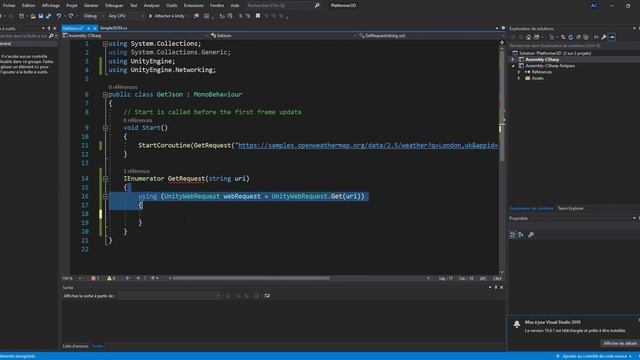The image size is (640, 360).
Task: Click the bookmark toolbar icon
Action: point(258,16)
